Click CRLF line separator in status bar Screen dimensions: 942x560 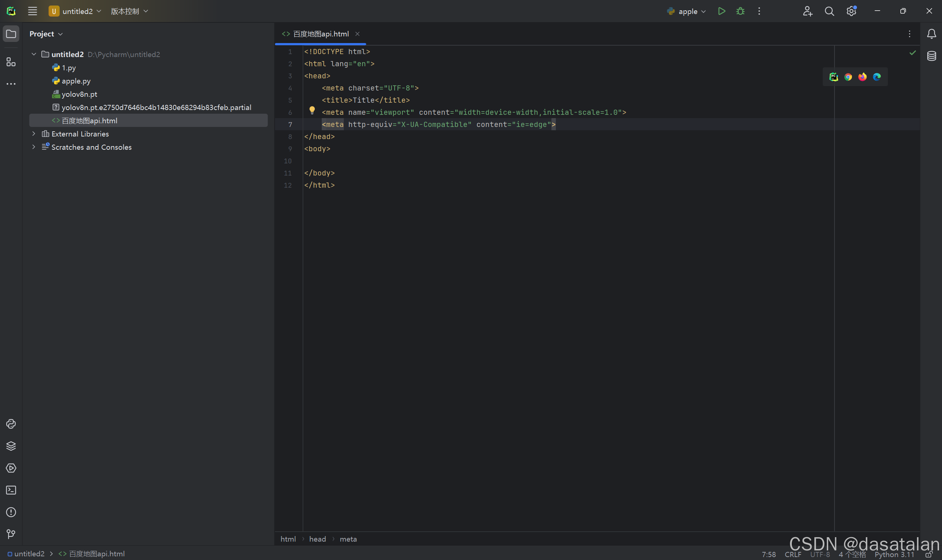click(x=793, y=554)
